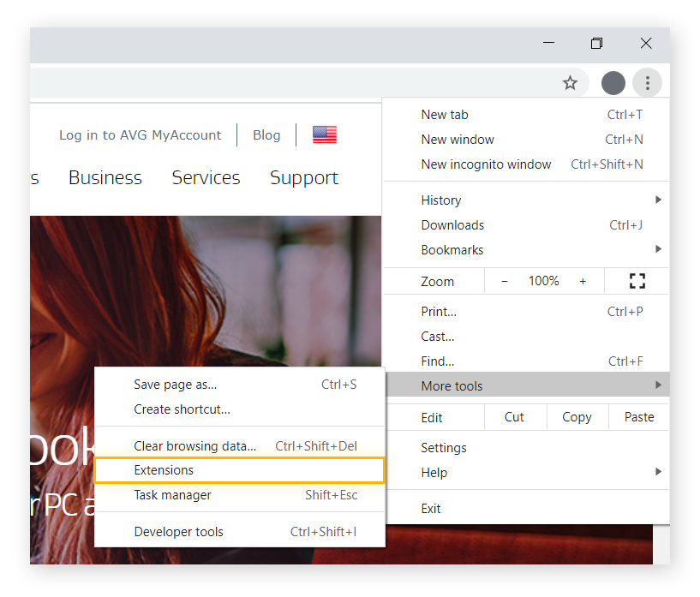
Task: Launch the Task manager
Action: tap(172, 495)
